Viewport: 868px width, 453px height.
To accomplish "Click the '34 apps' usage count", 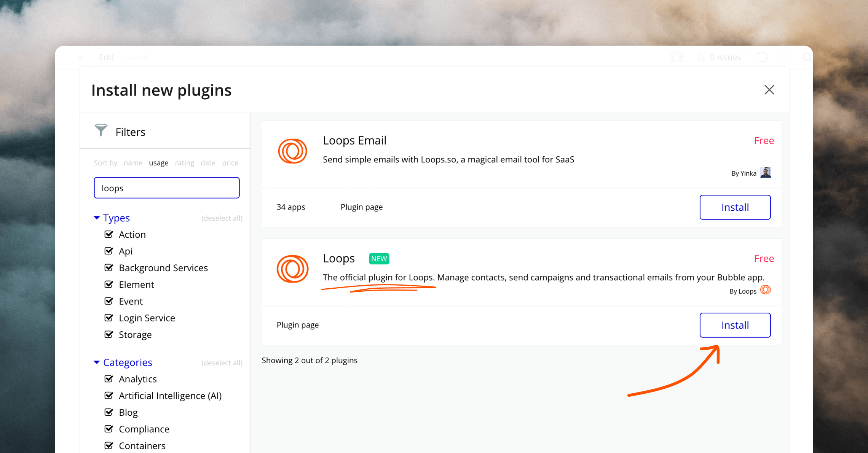I will tap(290, 207).
